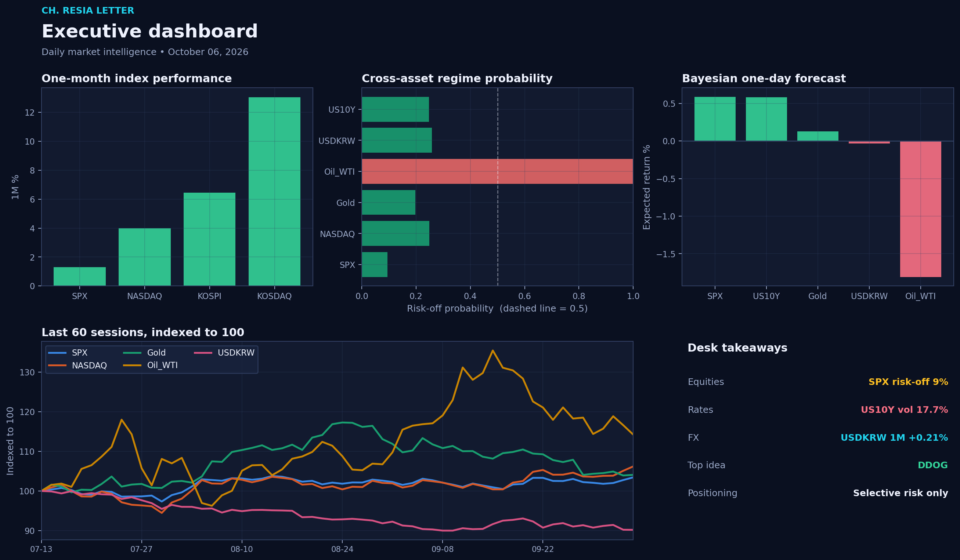
Task: Click the 08-24 date tick on line chart
Action: [342, 549]
